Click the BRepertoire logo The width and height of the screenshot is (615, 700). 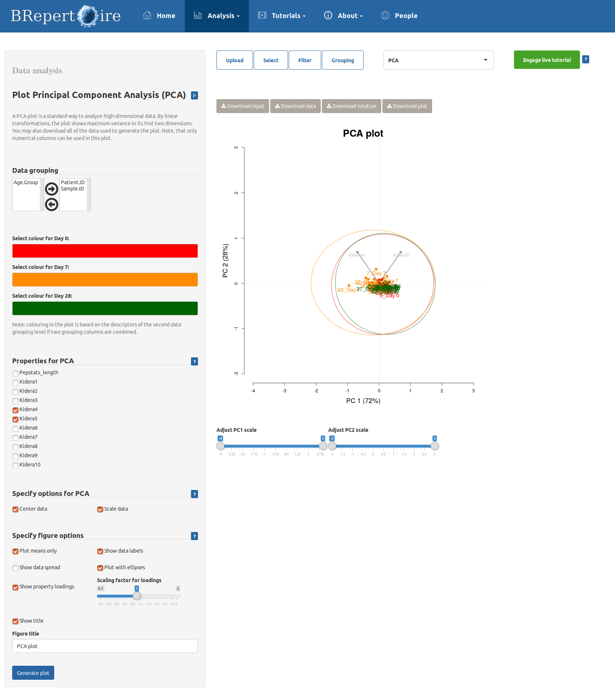click(66, 16)
